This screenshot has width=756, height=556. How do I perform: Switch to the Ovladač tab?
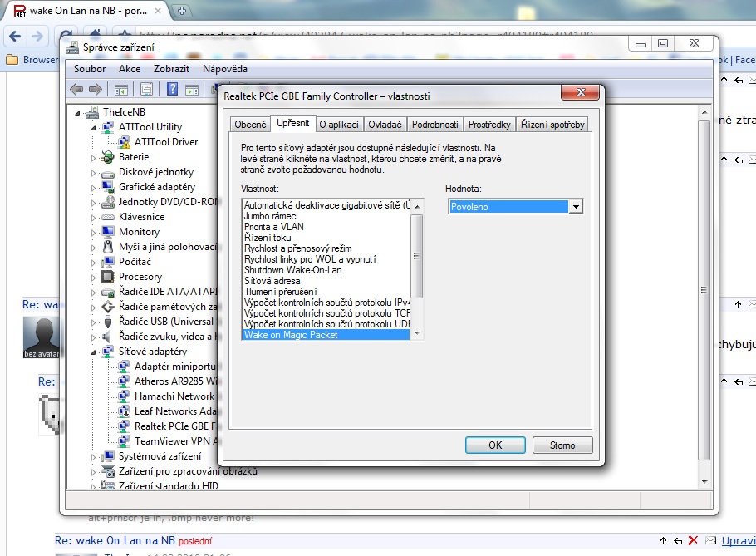385,125
